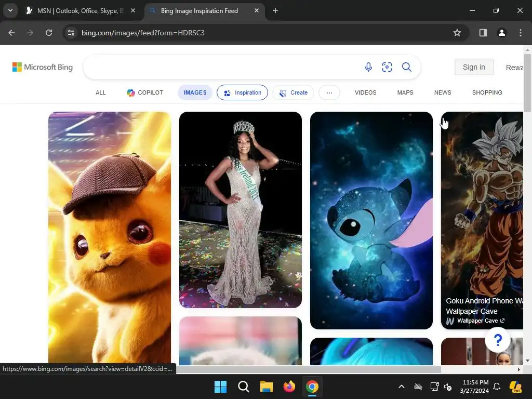Click the muted volume tray icon
Viewport: 532px width, 399px height.
pyautogui.click(x=448, y=387)
